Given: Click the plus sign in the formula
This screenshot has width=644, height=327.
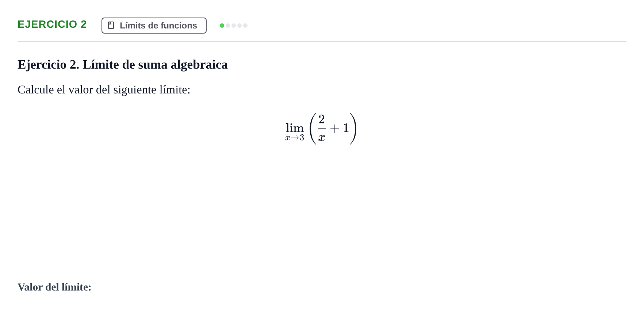Looking at the screenshot, I should click(334, 128).
